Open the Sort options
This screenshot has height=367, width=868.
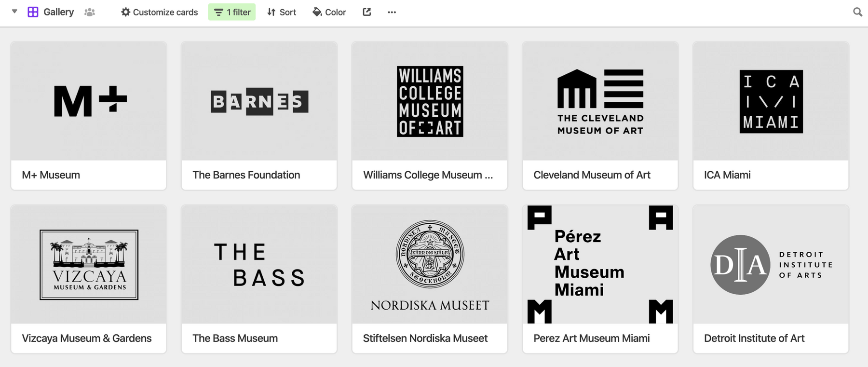tap(282, 12)
